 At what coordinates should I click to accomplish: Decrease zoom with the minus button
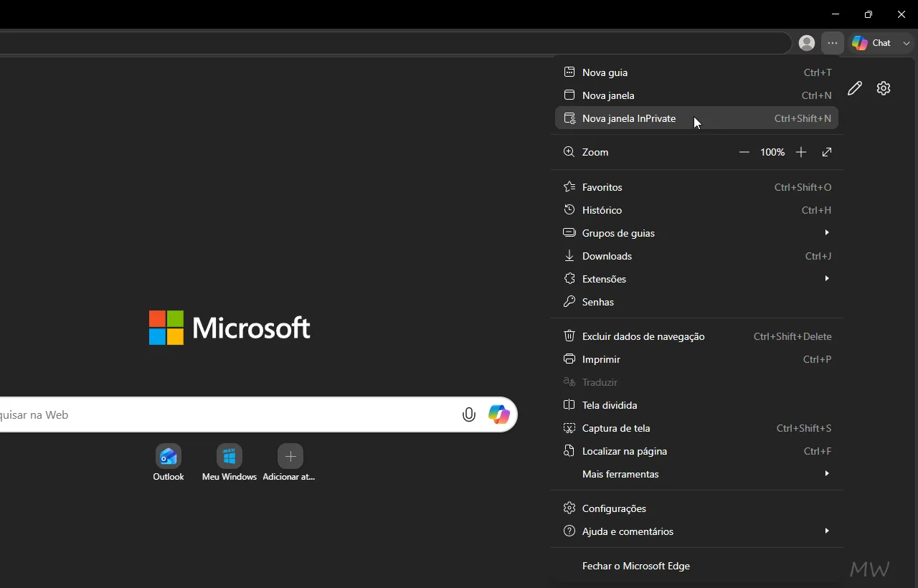744,152
